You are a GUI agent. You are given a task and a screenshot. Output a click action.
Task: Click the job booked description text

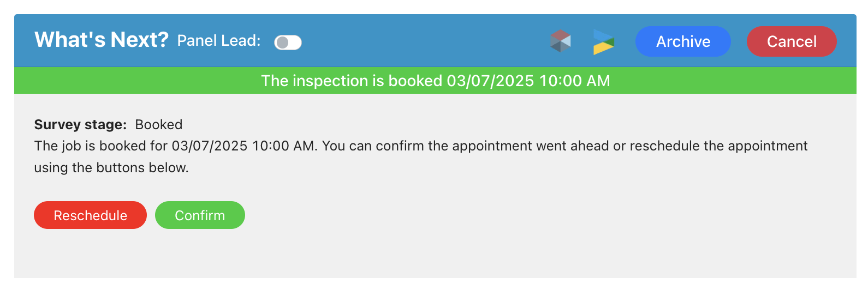pyautogui.click(x=420, y=156)
